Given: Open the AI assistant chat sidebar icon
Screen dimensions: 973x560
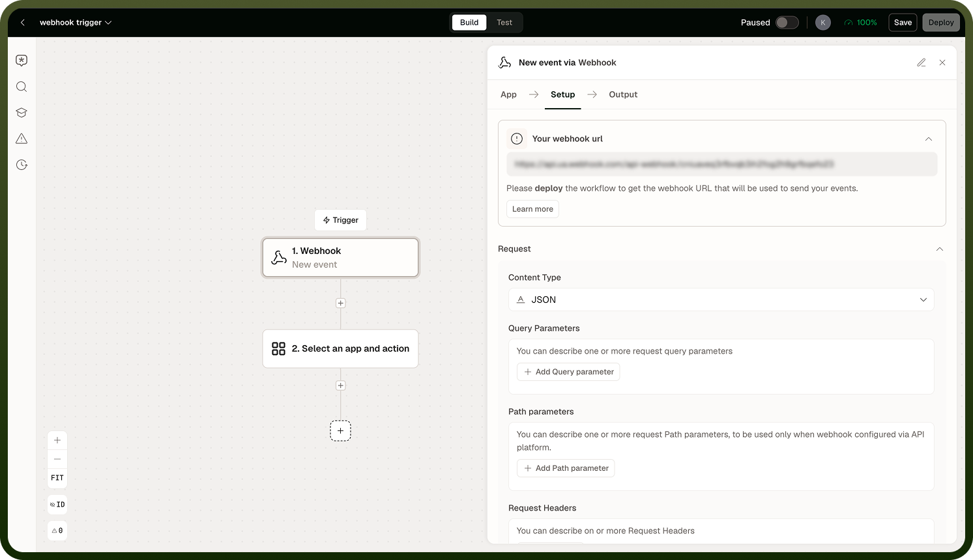Looking at the screenshot, I should pyautogui.click(x=22, y=61).
